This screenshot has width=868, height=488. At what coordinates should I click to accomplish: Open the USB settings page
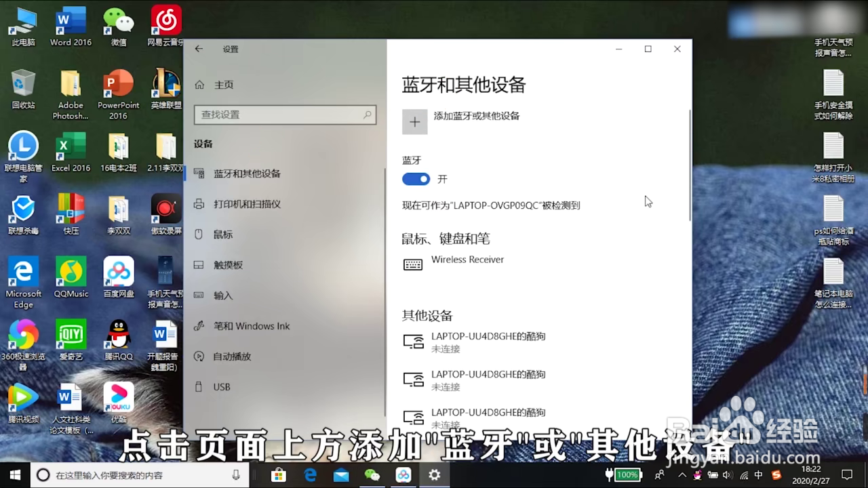tap(220, 387)
